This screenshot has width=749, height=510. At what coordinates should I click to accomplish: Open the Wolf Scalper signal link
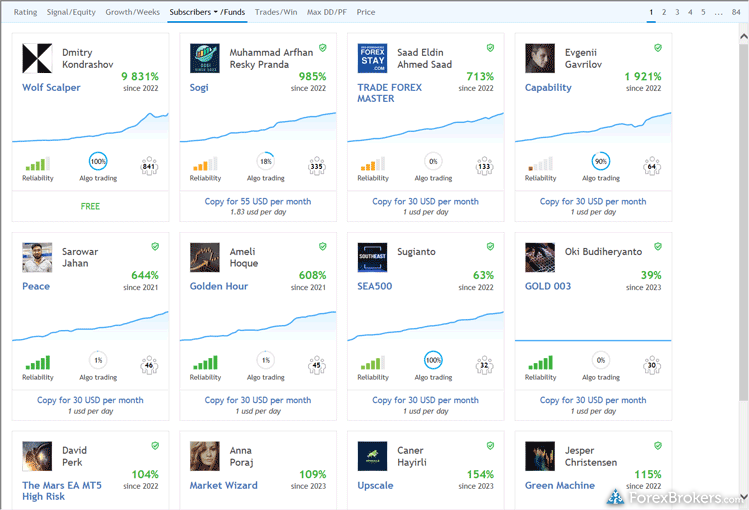[x=51, y=87]
